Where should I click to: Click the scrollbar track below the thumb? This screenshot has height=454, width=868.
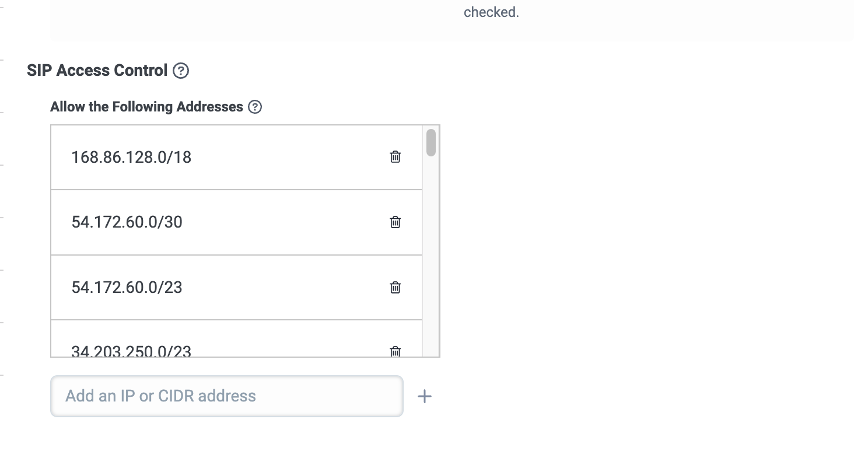(431, 263)
